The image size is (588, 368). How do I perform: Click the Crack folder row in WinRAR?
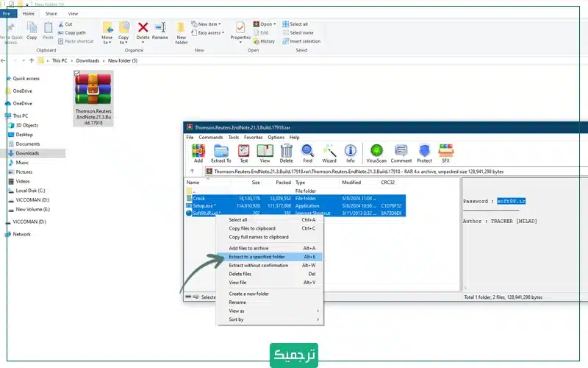pyautogui.click(x=295, y=198)
